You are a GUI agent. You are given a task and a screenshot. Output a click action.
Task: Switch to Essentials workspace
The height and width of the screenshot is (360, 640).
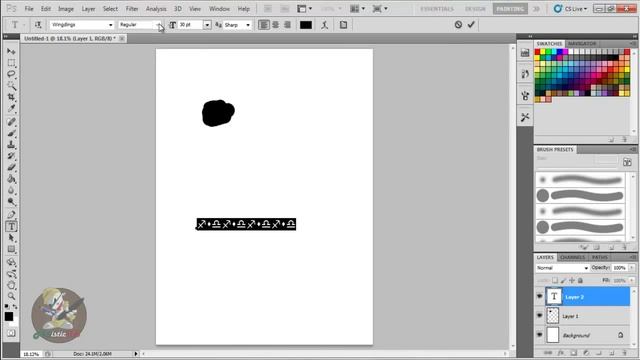(437, 9)
